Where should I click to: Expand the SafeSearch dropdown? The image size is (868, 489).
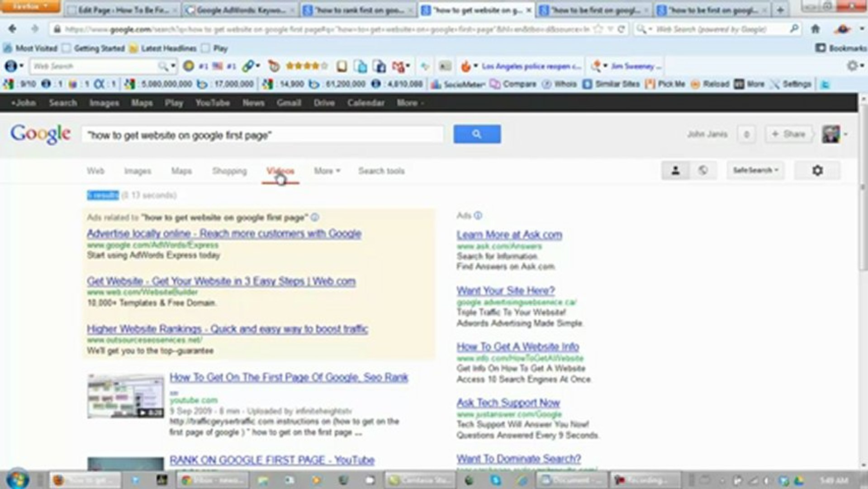click(755, 171)
